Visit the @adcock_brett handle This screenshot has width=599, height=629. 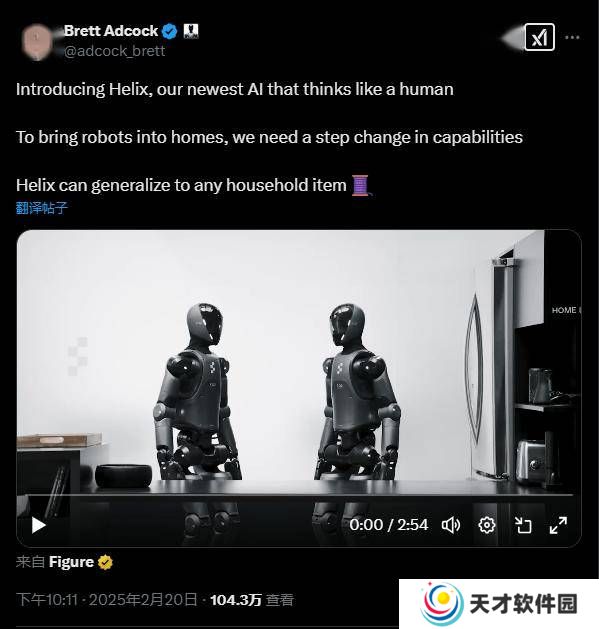pyautogui.click(x=114, y=51)
